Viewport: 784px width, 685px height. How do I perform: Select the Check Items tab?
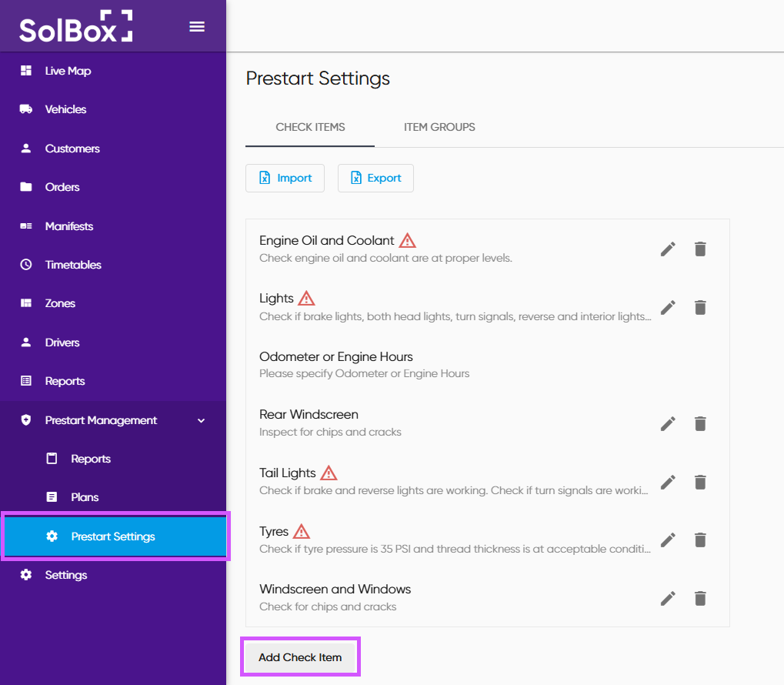tap(310, 127)
